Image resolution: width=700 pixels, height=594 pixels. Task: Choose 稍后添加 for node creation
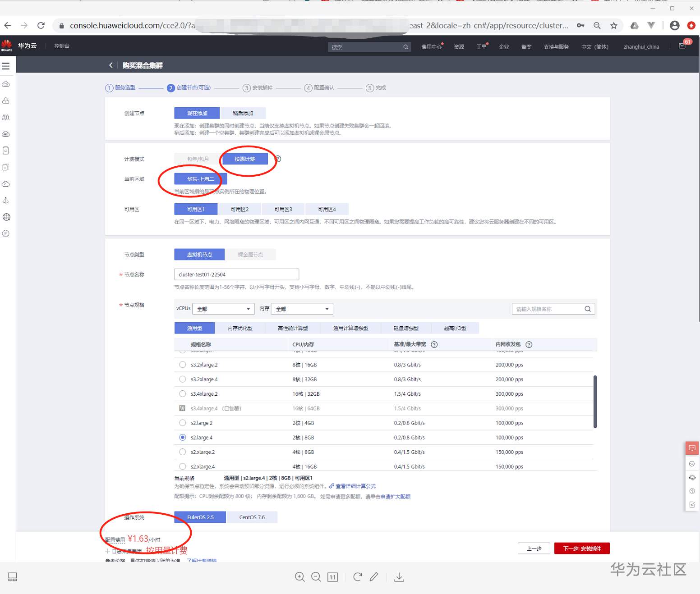coord(243,113)
